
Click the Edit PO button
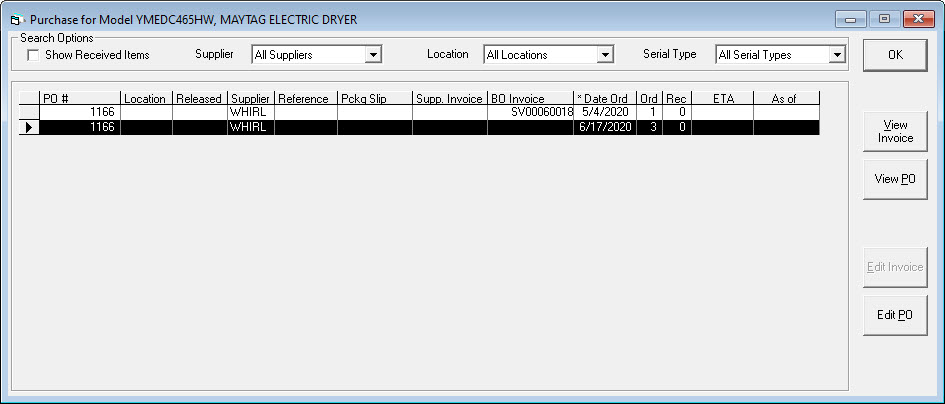(x=895, y=315)
